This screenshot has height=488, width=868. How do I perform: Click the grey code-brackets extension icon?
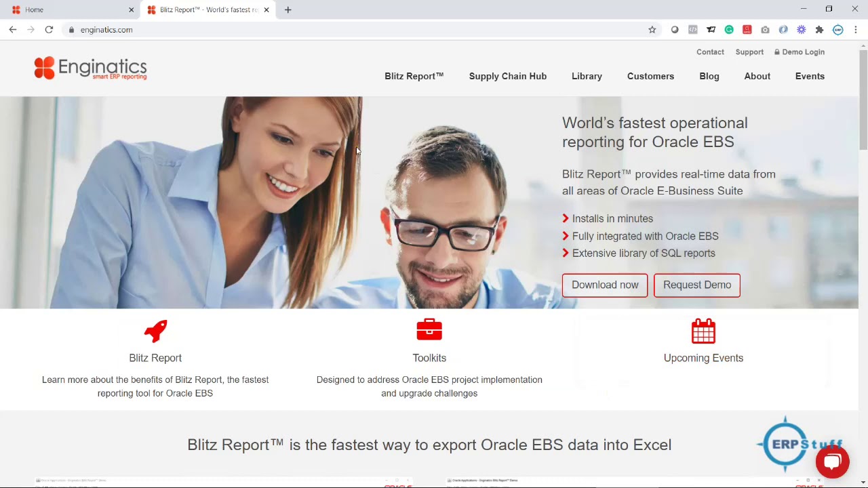[x=692, y=30]
